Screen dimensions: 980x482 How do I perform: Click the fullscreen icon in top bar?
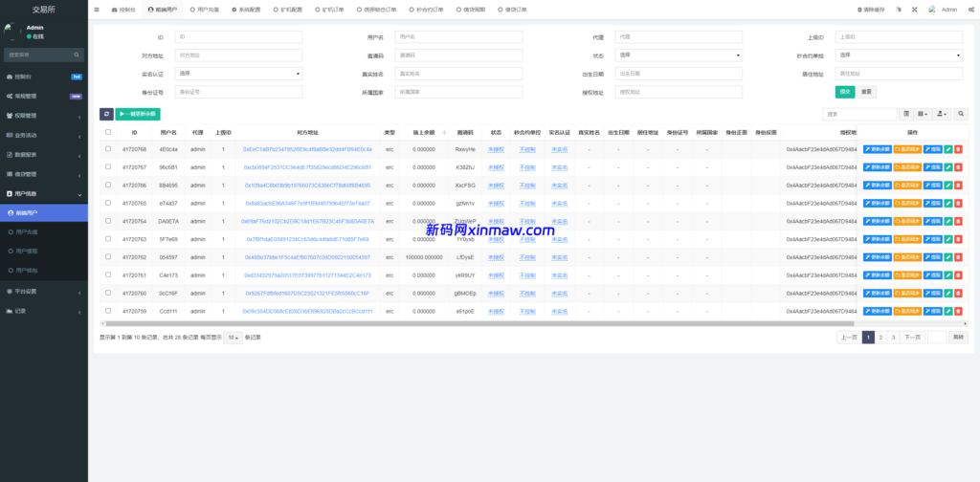click(x=913, y=9)
